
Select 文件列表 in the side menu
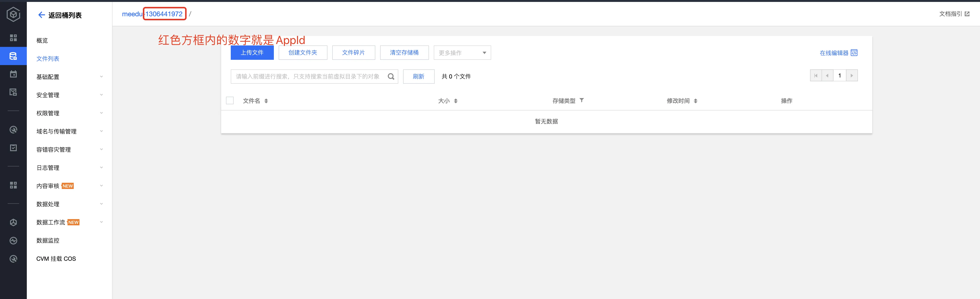pyautogui.click(x=48, y=59)
